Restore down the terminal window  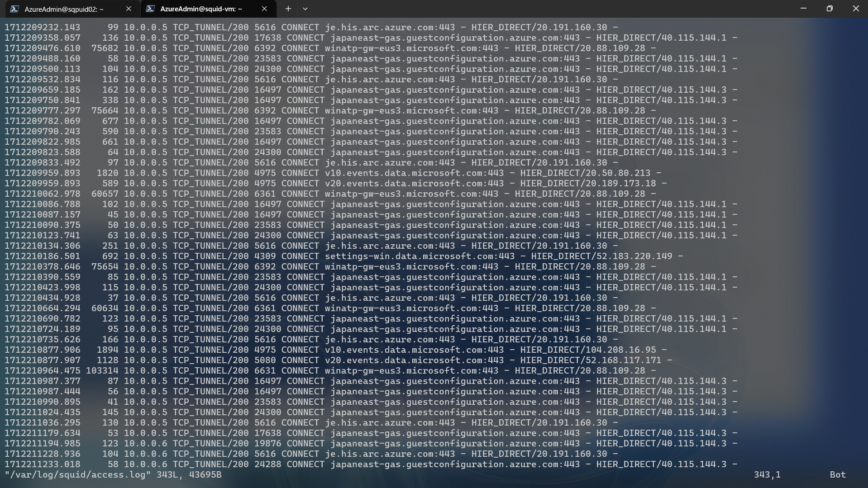click(830, 9)
